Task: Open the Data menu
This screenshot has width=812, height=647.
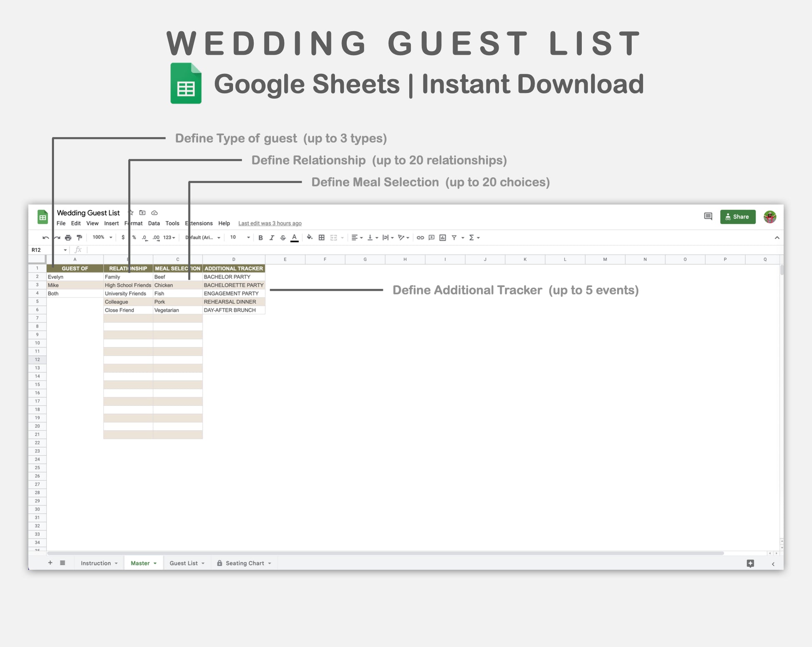Action: (x=154, y=223)
